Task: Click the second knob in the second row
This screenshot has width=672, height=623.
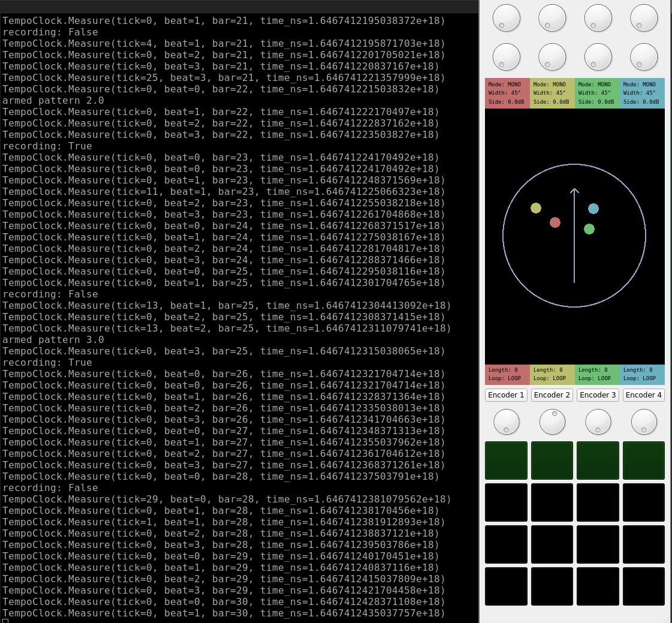Action: [553, 57]
